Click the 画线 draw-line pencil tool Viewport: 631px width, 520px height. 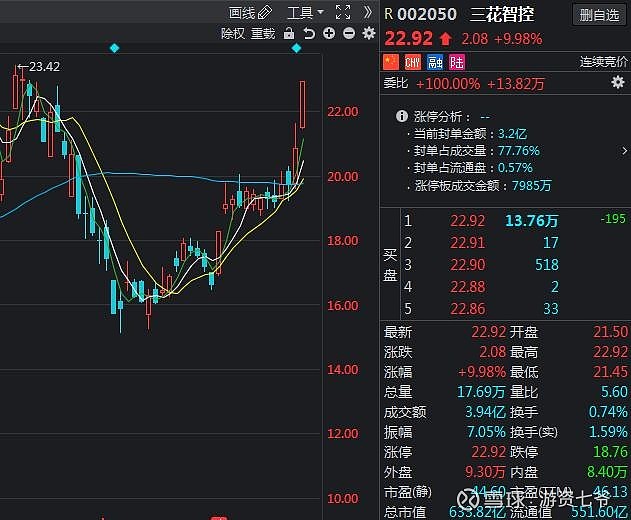pyautogui.click(x=250, y=13)
